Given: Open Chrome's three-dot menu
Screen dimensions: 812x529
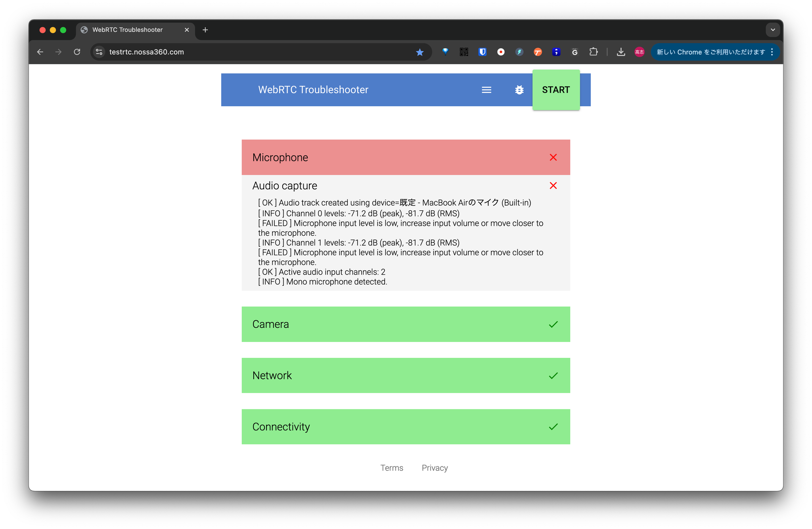Looking at the screenshot, I should click(x=772, y=52).
